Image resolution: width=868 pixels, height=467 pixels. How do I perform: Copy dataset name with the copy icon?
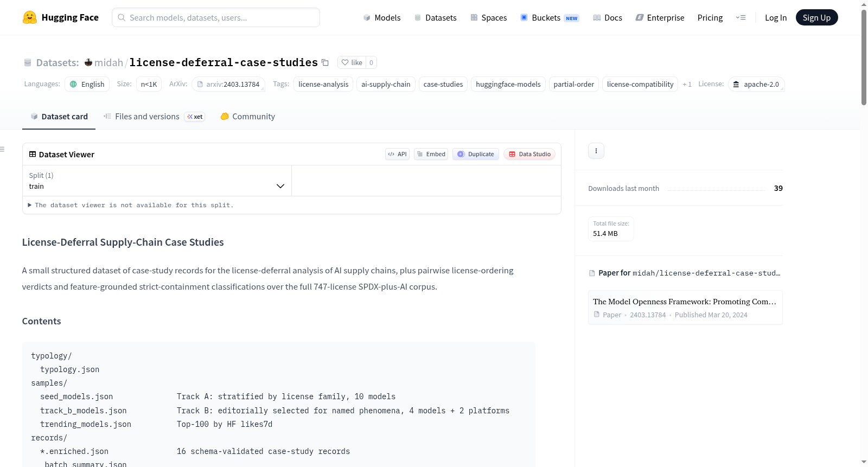click(x=325, y=62)
